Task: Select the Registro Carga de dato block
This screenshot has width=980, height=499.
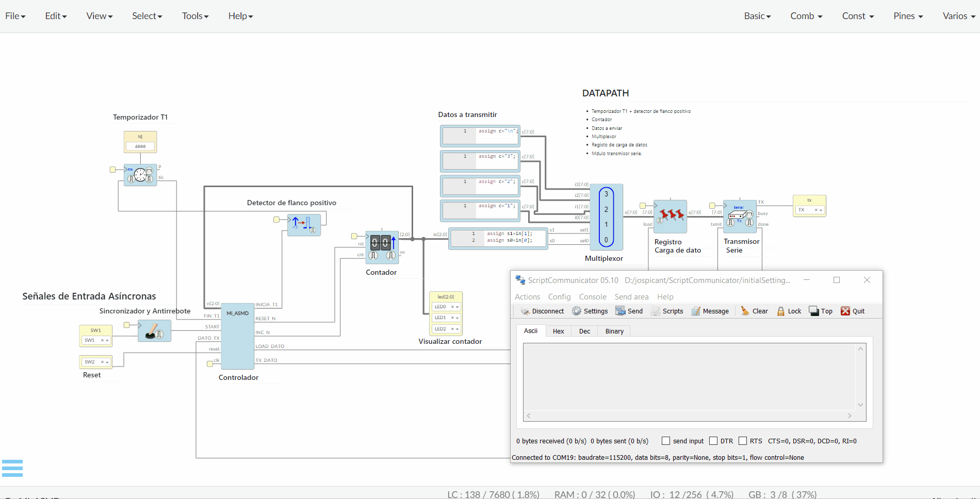Action: (670, 217)
